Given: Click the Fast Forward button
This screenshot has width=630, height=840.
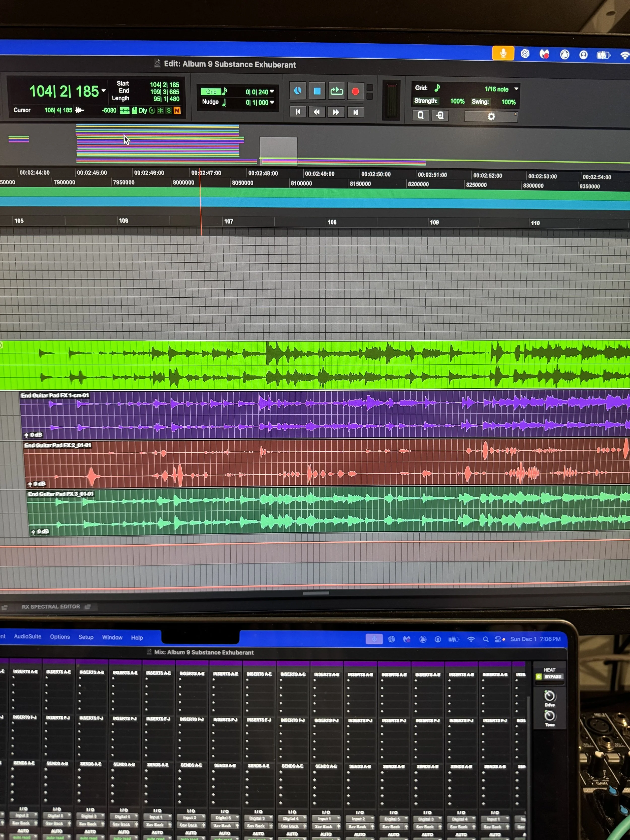Looking at the screenshot, I should [x=336, y=112].
